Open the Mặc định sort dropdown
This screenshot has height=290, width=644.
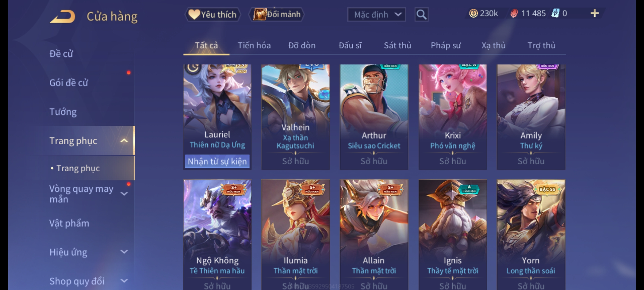[x=376, y=15]
